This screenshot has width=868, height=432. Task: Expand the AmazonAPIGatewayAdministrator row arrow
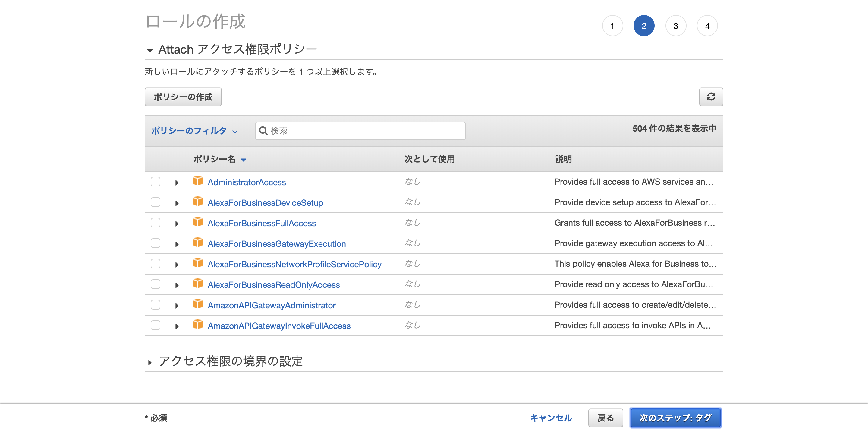click(x=177, y=306)
